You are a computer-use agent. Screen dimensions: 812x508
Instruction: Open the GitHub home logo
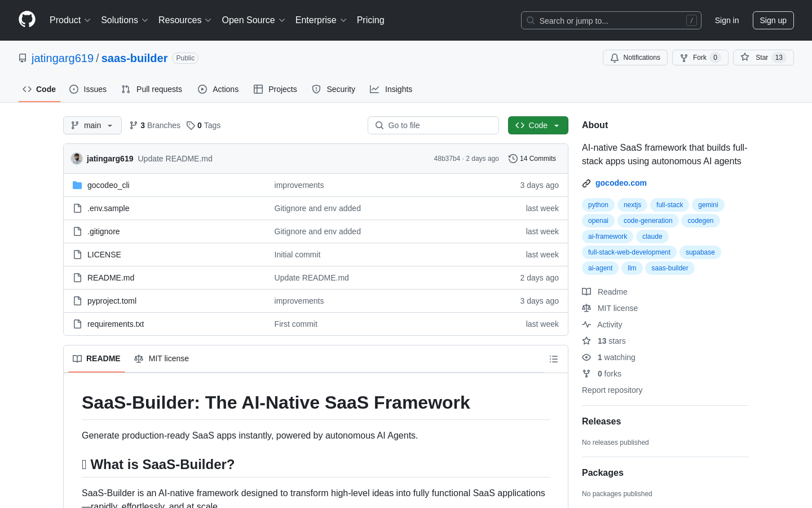tap(27, 20)
